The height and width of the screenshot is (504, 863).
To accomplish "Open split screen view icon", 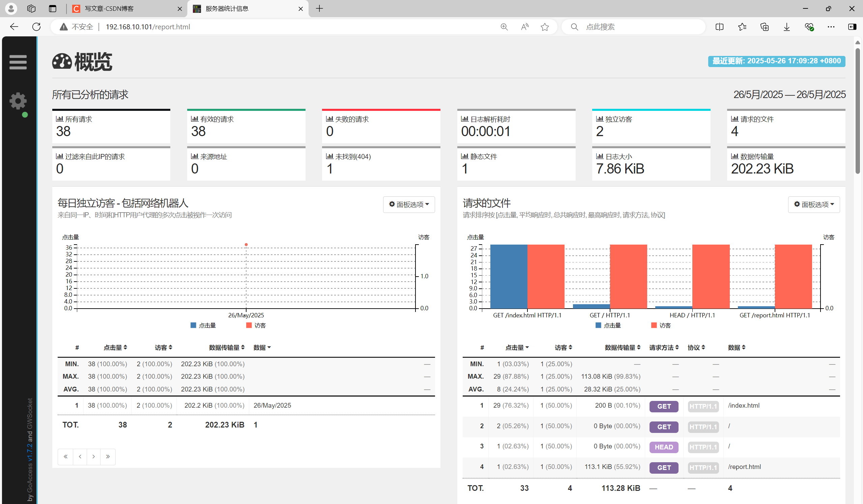I will point(720,27).
